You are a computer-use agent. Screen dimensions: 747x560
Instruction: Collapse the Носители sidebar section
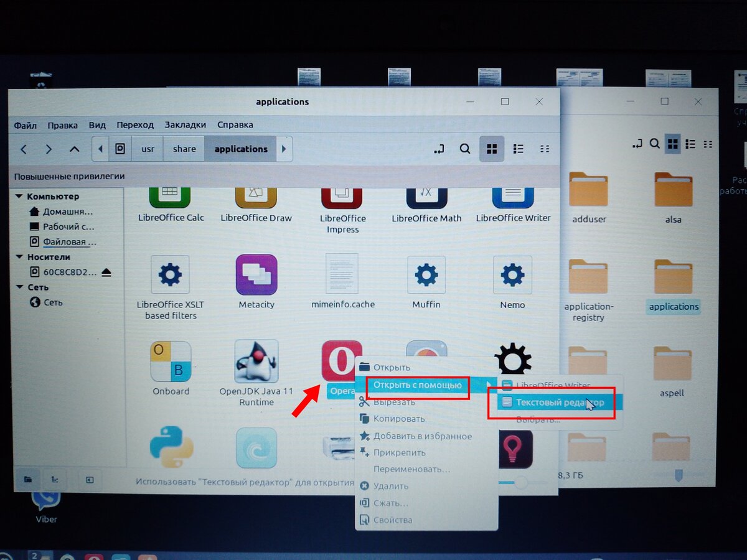pyautogui.click(x=19, y=257)
